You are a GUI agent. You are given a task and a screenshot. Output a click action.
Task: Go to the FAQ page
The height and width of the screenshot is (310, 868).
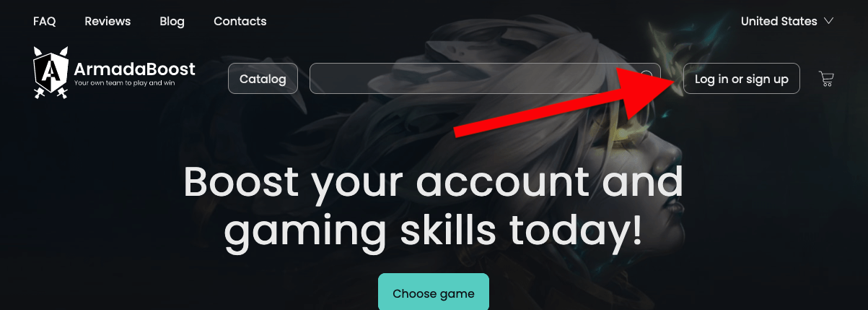pyautogui.click(x=45, y=21)
